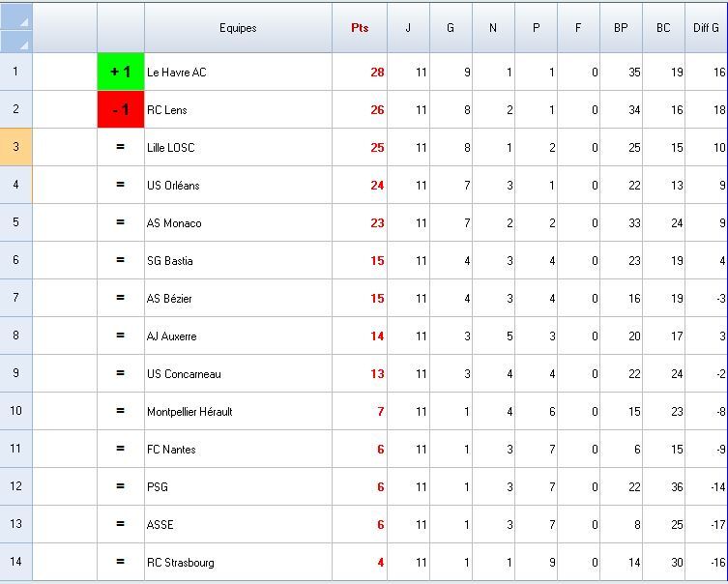Click the N column header
The width and height of the screenshot is (728, 584).
coord(493,28)
